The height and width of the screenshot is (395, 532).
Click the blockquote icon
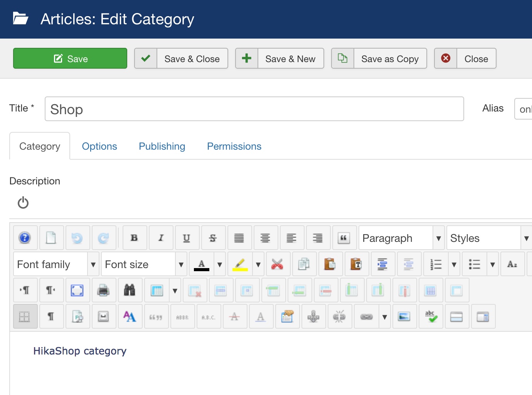[x=343, y=238]
